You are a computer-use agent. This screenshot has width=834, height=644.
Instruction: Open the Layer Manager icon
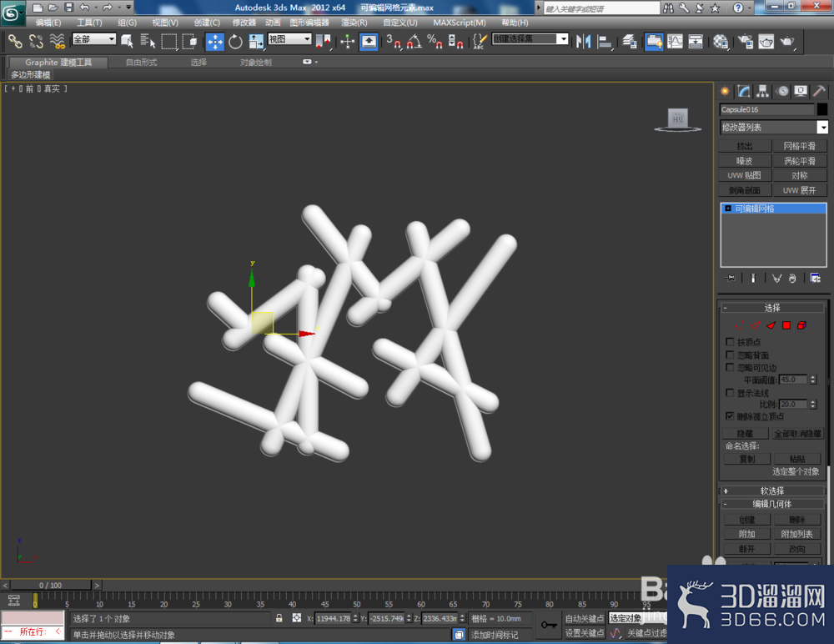coord(630,41)
